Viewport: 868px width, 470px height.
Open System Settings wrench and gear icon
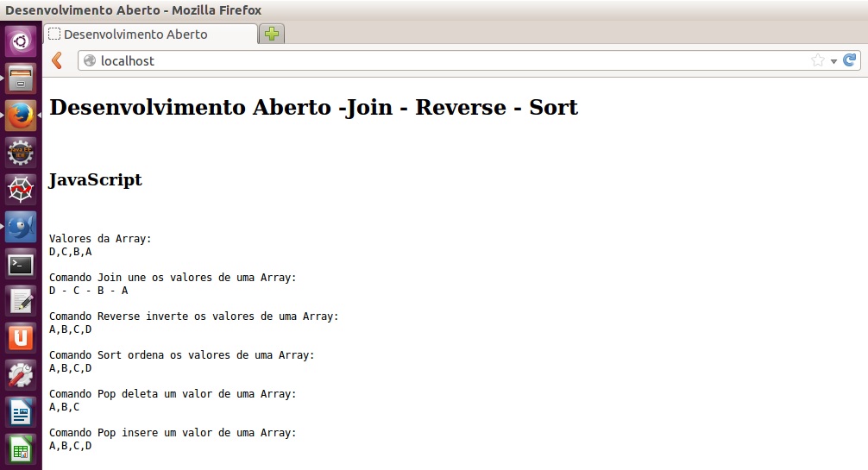pos(21,376)
